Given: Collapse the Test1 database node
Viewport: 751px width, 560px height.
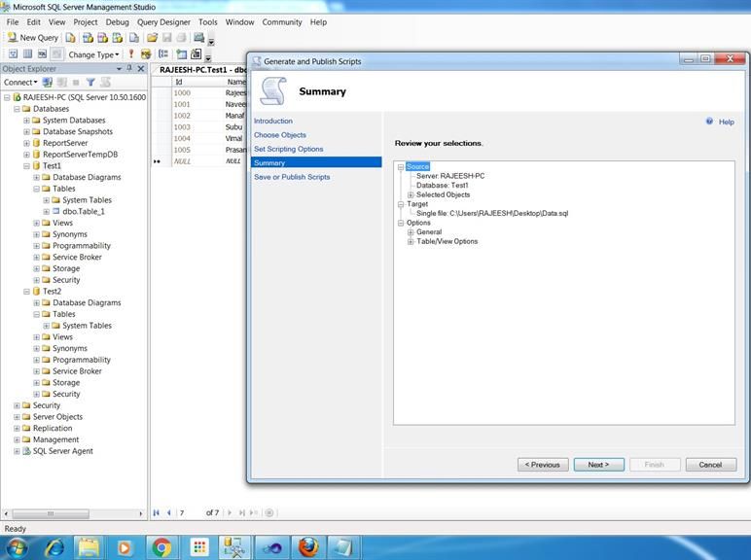Looking at the screenshot, I should 26,166.
